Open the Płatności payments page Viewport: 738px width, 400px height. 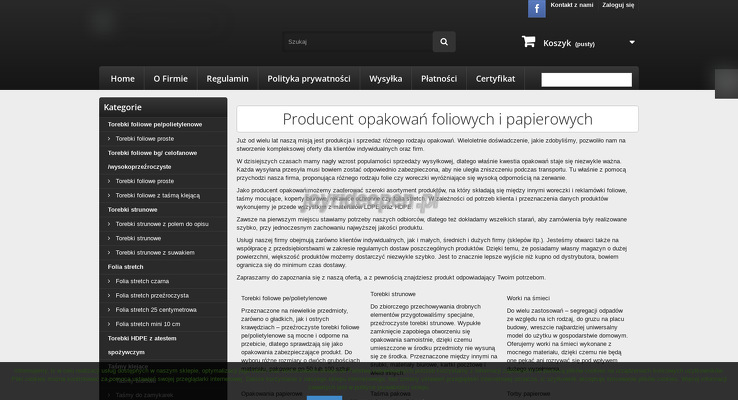(438, 78)
